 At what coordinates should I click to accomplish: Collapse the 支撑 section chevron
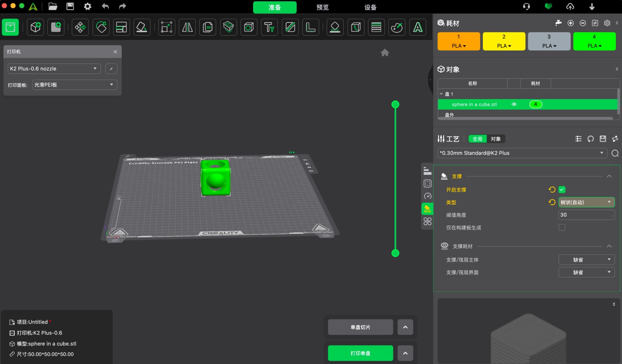pos(609,176)
